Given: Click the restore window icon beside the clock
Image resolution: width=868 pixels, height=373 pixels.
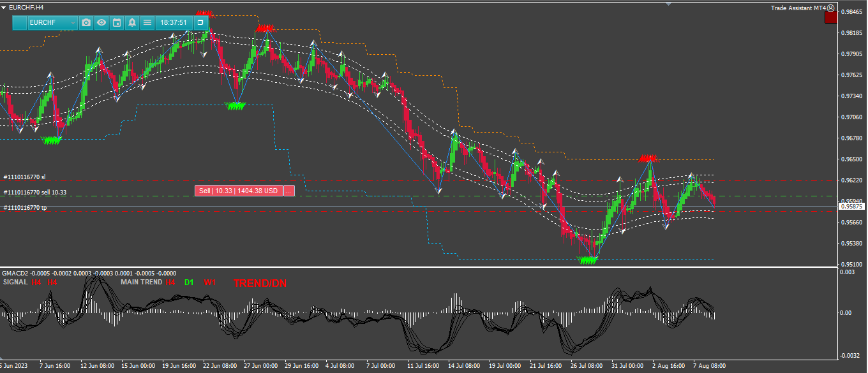Looking at the screenshot, I should [200, 22].
